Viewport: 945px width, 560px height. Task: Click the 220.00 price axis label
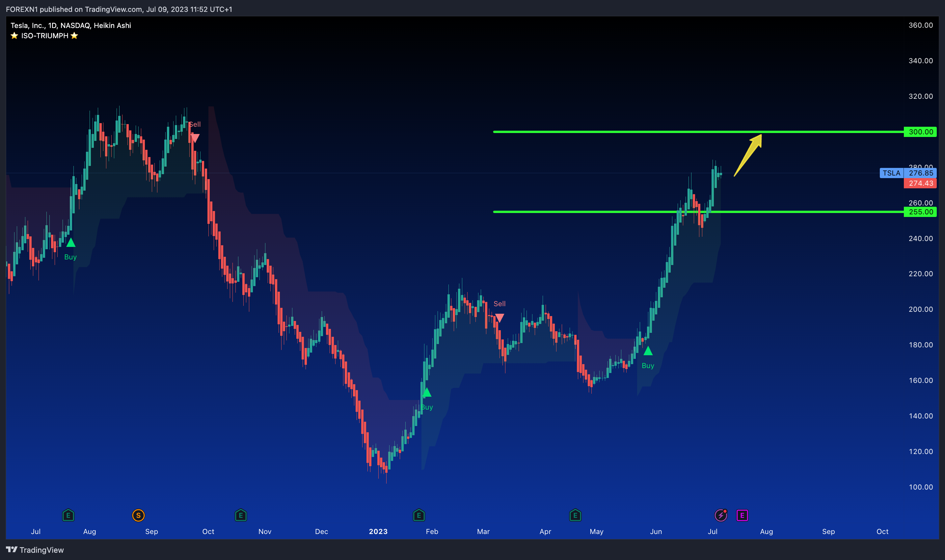[920, 274]
